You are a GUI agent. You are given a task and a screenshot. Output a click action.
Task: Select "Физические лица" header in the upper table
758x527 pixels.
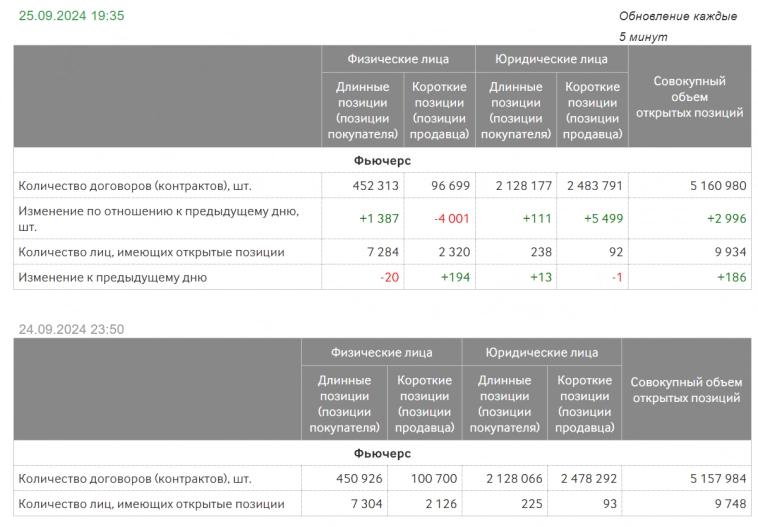coord(398,59)
